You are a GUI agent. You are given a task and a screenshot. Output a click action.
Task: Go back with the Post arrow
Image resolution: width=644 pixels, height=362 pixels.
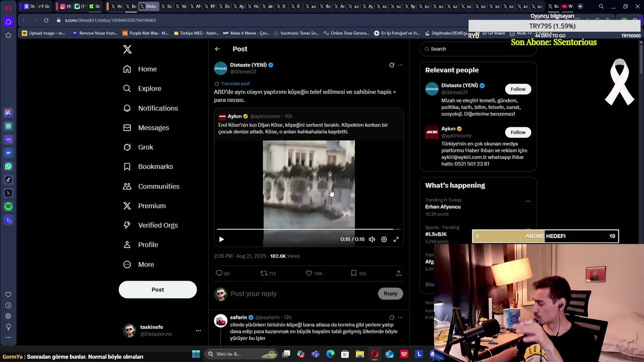217,49
